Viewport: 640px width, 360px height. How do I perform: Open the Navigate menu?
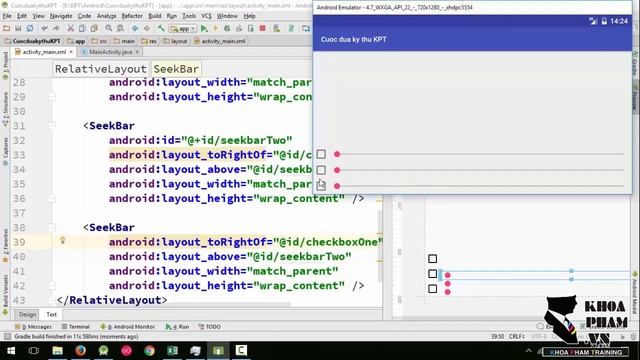61,16
